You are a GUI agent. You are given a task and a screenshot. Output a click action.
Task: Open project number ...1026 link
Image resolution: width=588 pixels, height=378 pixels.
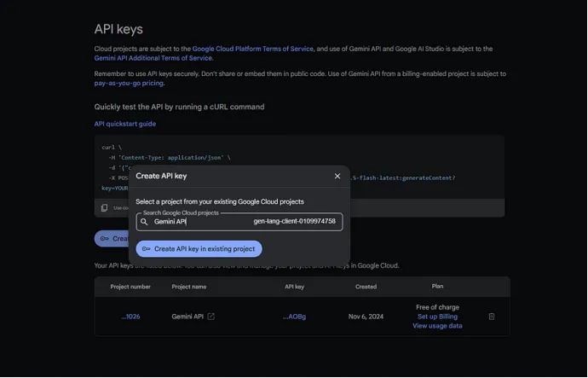[130, 317]
